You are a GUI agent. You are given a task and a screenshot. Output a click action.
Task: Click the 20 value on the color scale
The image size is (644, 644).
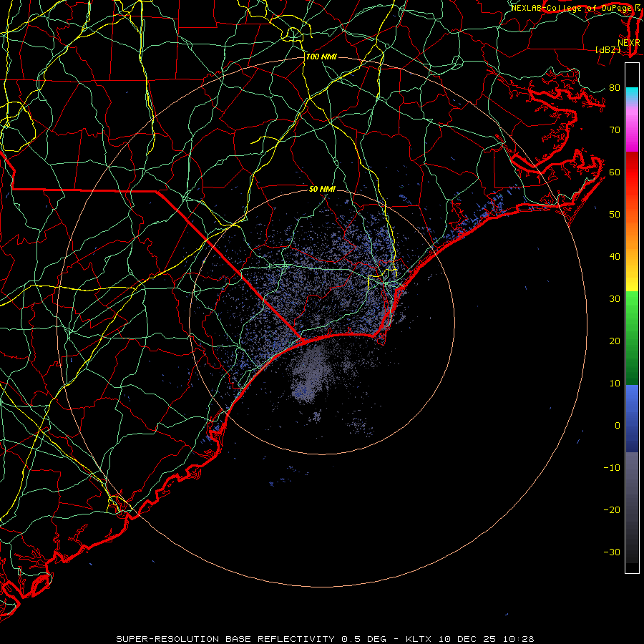(x=615, y=341)
